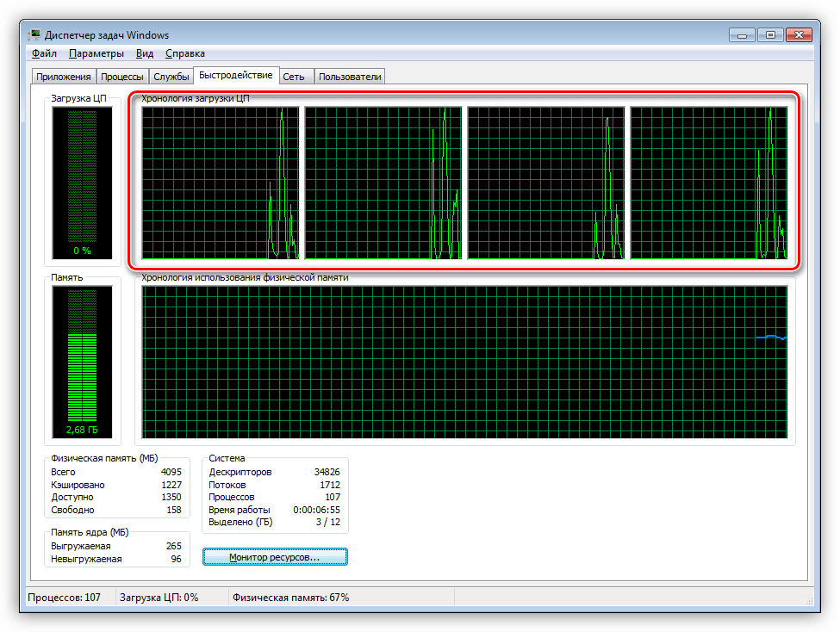Open the Параметры menu

click(x=96, y=53)
